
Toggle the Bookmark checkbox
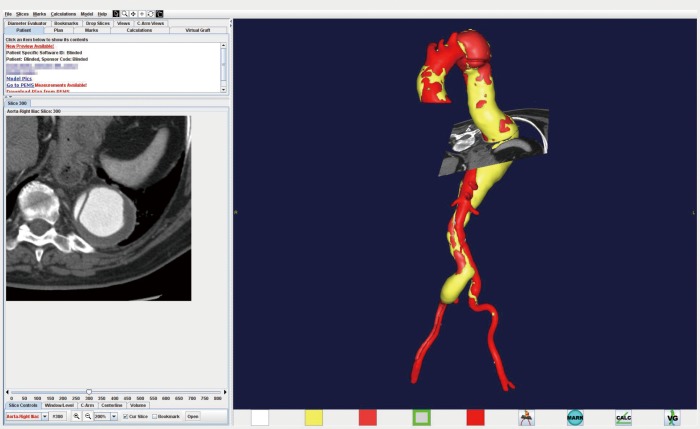(154, 417)
